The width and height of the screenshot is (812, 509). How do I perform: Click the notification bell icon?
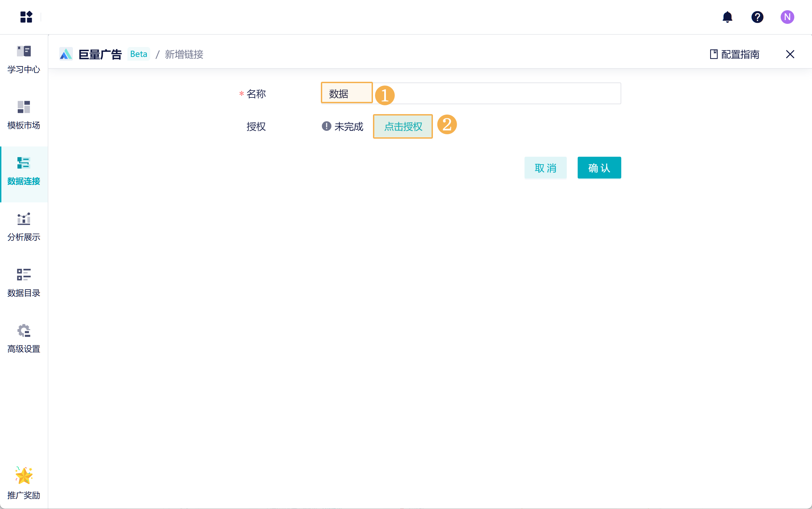click(727, 17)
